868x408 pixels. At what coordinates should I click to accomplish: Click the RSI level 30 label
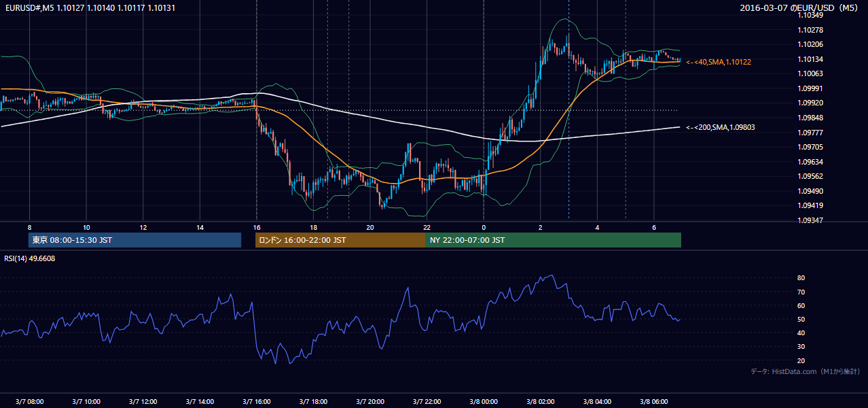pyautogui.click(x=801, y=347)
